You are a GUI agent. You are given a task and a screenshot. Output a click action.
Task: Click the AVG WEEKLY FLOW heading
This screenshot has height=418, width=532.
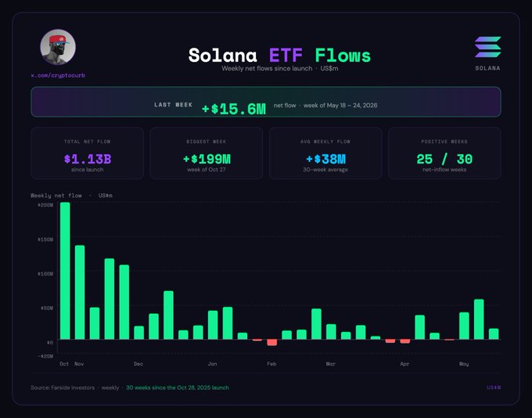tap(325, 142)
